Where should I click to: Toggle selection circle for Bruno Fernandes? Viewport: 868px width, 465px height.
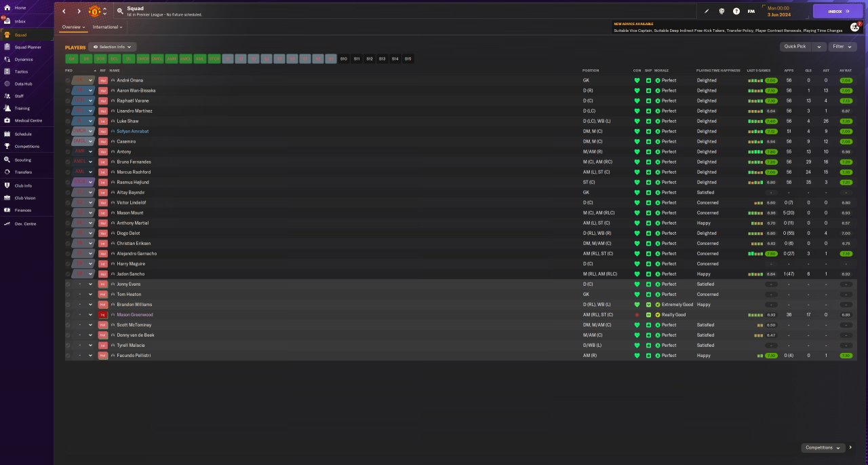coord(68,162)
